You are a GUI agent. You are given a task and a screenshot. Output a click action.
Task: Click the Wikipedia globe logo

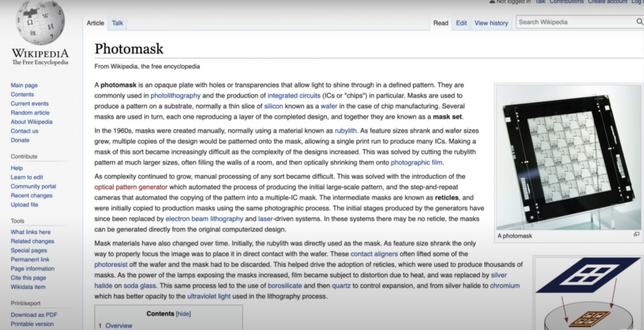(41, 23)
